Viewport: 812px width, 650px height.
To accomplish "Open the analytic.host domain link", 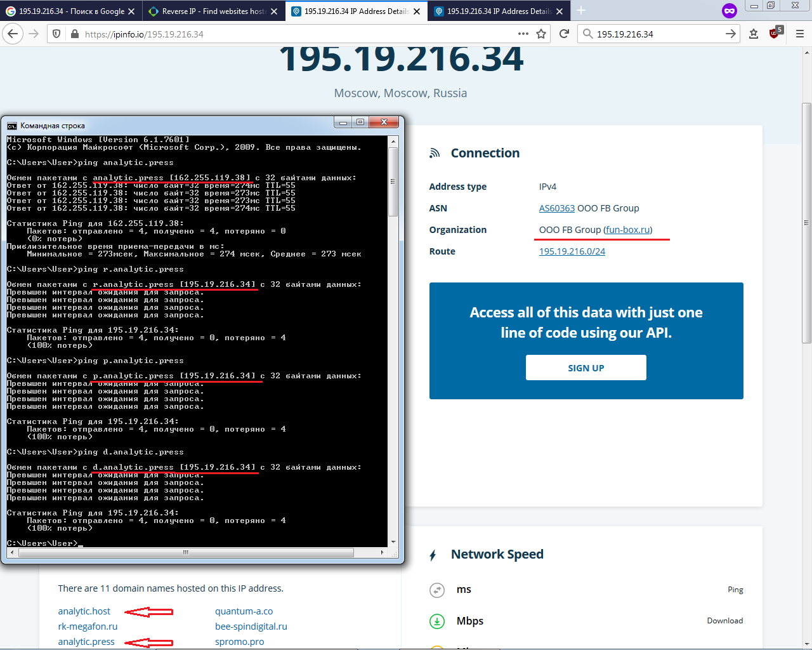I will [x=84, y=611].
